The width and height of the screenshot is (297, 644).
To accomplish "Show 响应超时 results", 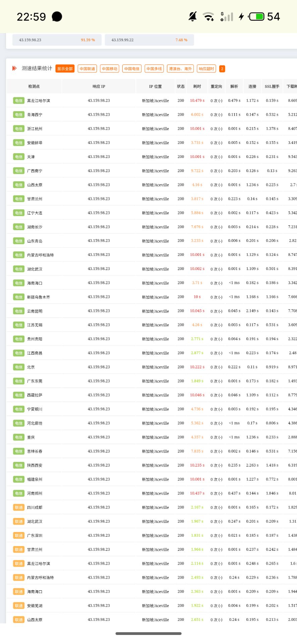I will point(206,69).
